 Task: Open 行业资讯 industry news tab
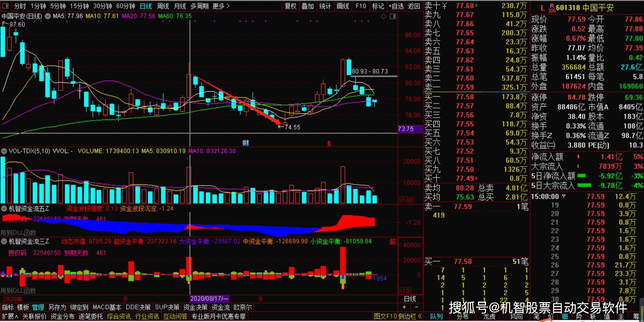click(x=147, y=316)
